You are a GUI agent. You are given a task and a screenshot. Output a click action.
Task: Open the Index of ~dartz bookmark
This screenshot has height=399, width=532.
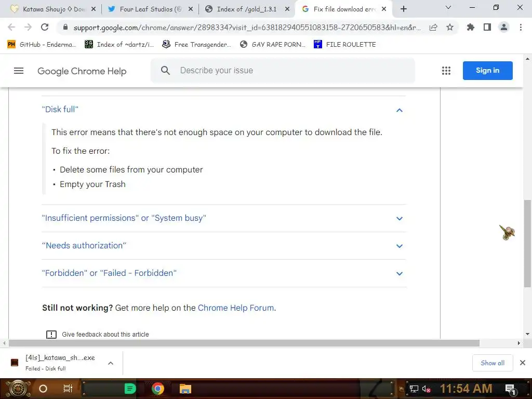(x=119, y=45)
